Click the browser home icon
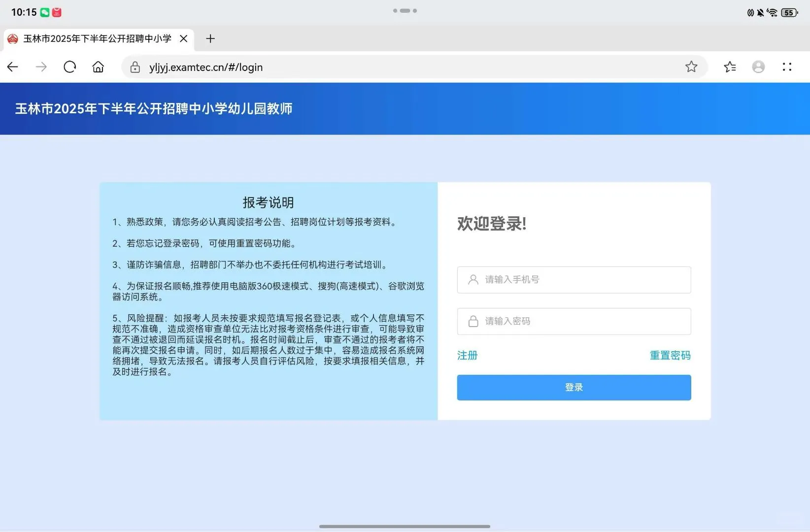810x532 pixels. [x=98, y=66]
